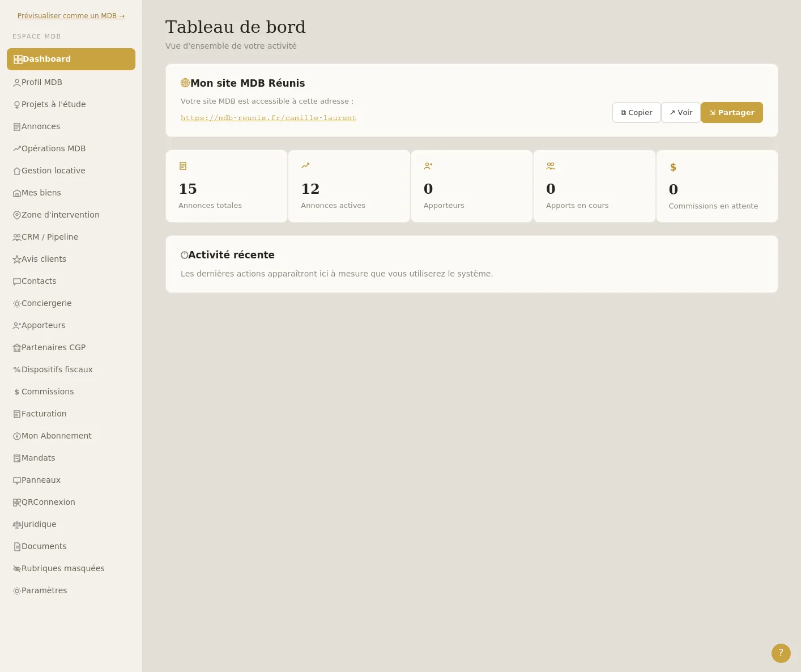The width and height of the screenshot is (801, 672).
Task: Navigate to Apporteurs in the sidebar
Action: coord(71,325)
